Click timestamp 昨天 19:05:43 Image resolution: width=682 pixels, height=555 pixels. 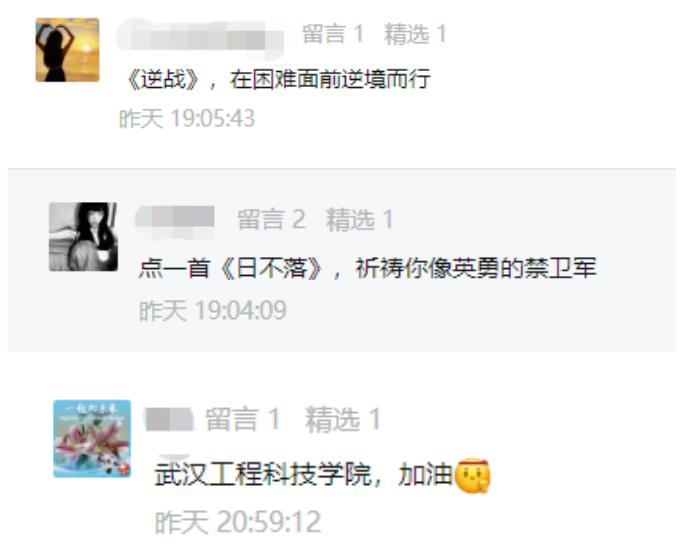[x=187, y=118]
